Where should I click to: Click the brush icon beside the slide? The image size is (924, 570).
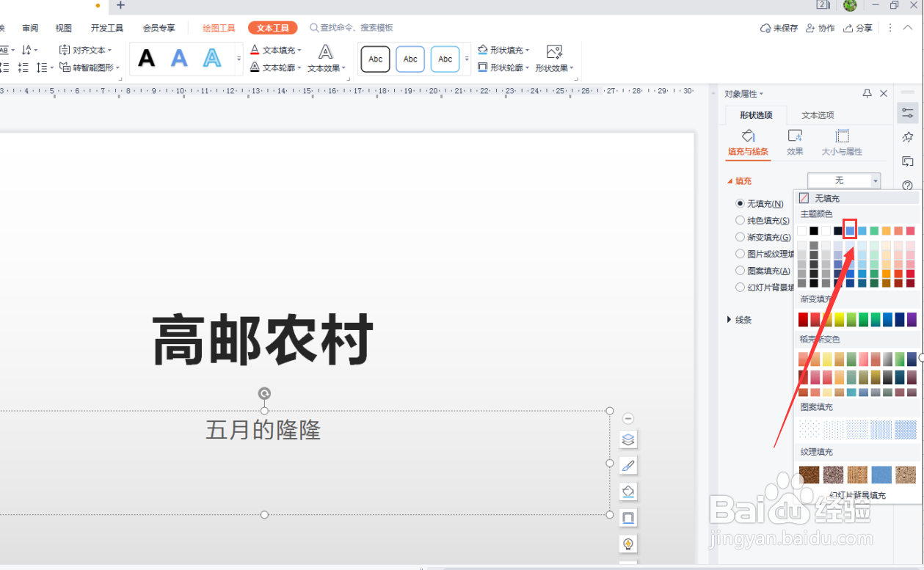tap(627, 465)
